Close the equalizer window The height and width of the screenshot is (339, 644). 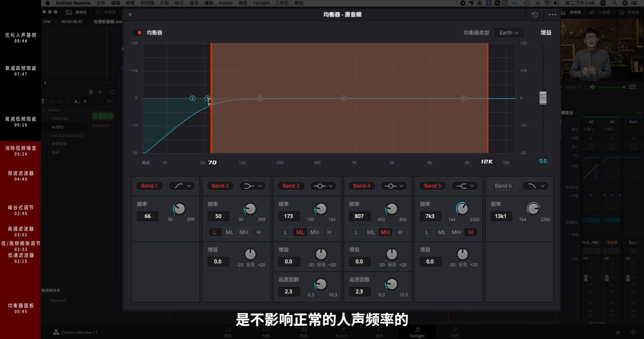[x=130, y=14]
